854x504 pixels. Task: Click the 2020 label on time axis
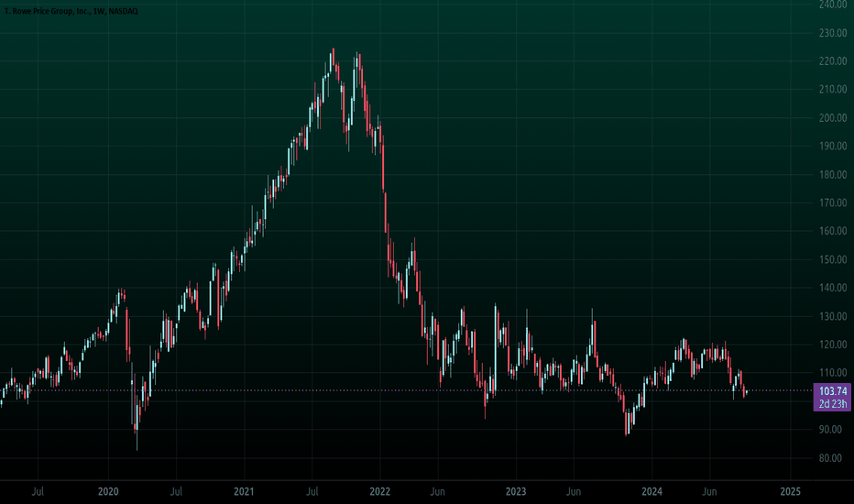click(108, 491)
